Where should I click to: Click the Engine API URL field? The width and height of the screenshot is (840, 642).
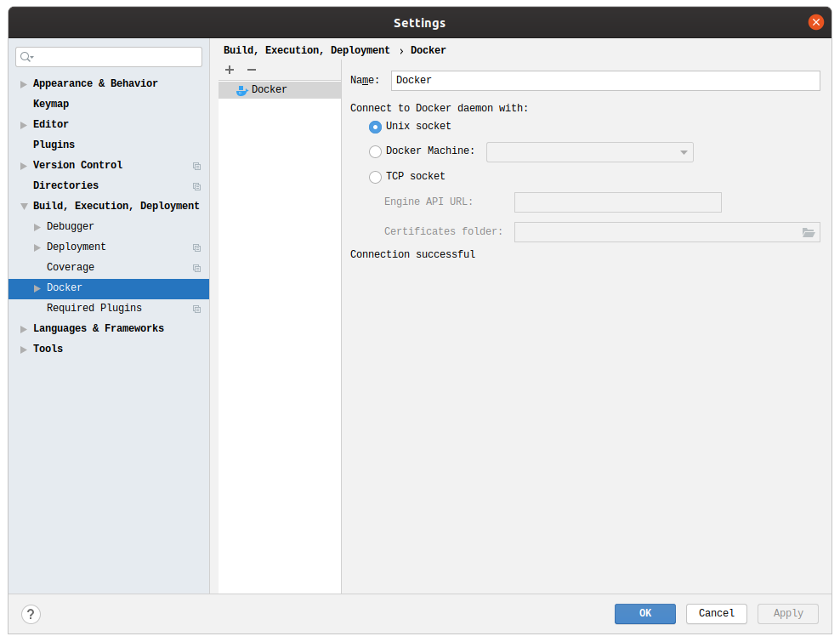coord(618,202)
